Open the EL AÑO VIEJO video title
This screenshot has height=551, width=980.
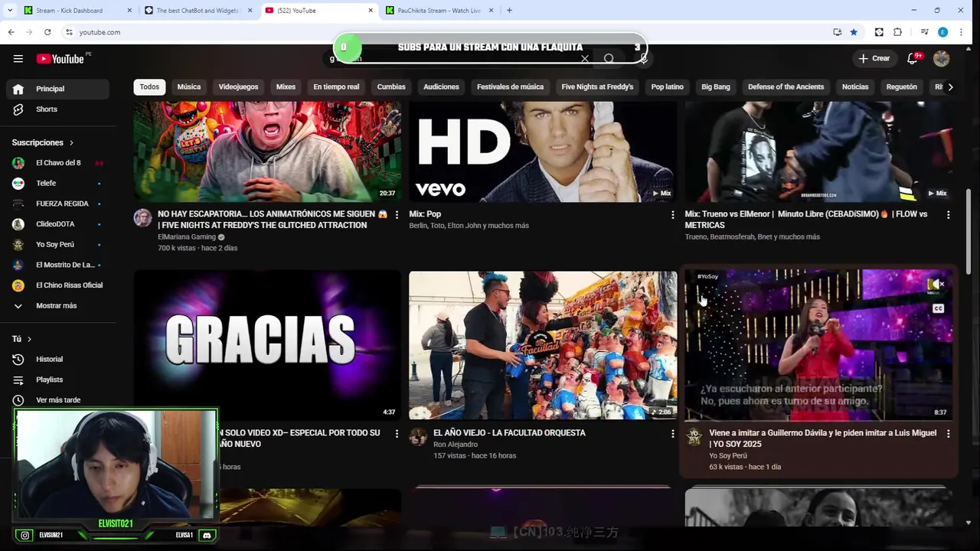point(509,433)
